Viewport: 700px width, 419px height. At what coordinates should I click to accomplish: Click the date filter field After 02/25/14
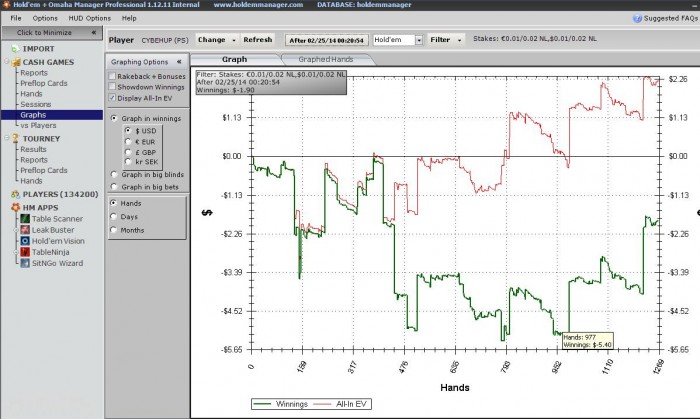(327, 40)
